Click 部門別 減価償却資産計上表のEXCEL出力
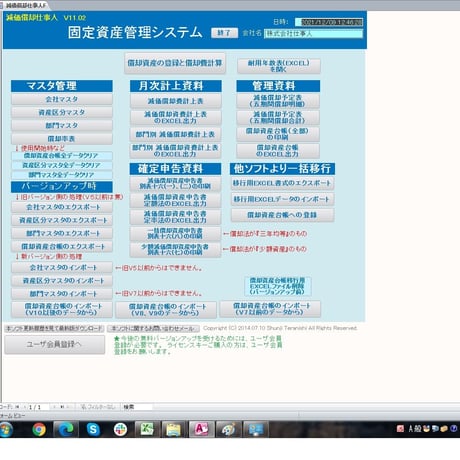Screen dimensions: 460x460 point(175,151)
